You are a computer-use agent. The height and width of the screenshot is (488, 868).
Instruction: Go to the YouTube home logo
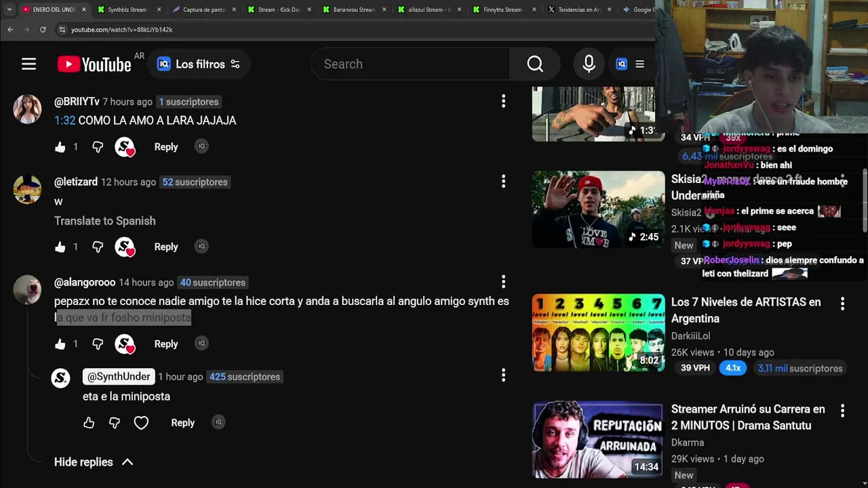pos(94,64)
